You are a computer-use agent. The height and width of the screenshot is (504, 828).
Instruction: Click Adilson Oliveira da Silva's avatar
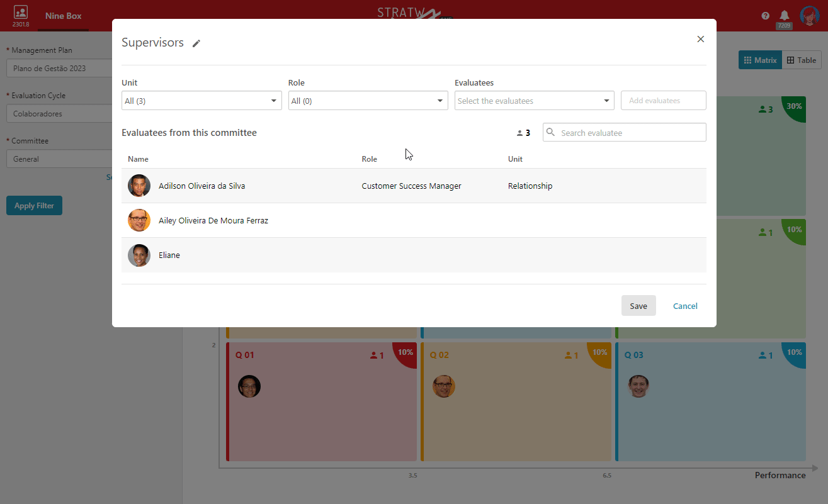pyautogui.click(x=139, y=186)
